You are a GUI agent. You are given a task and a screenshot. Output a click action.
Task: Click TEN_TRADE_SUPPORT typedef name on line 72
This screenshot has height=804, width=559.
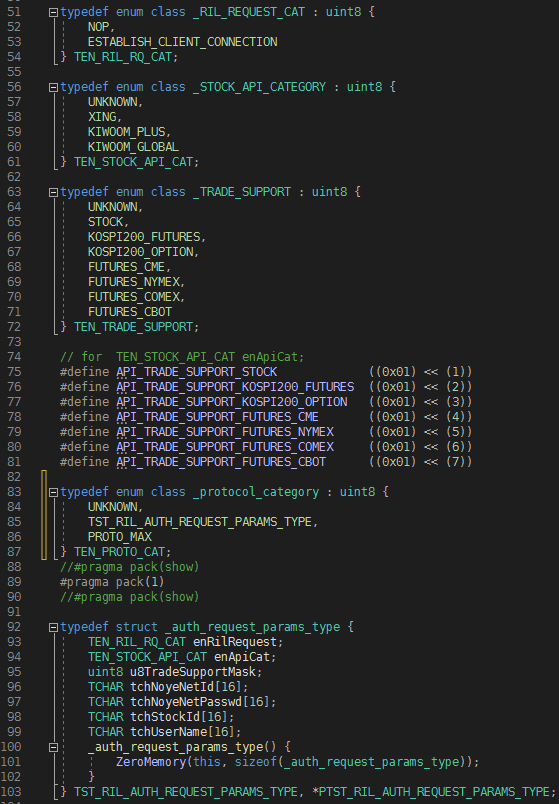click(134, 327)
